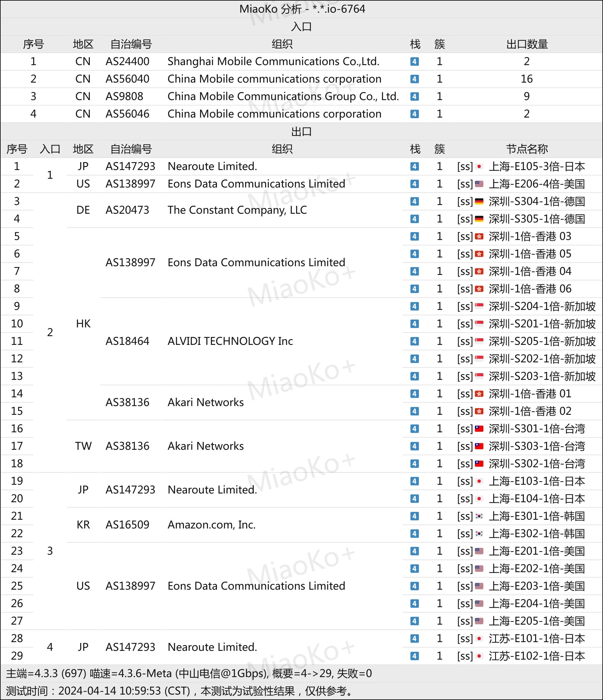Click the 测试时间 timestamp footer line
The height and width of the screenshot is (700, 603).
pos(179,691)
